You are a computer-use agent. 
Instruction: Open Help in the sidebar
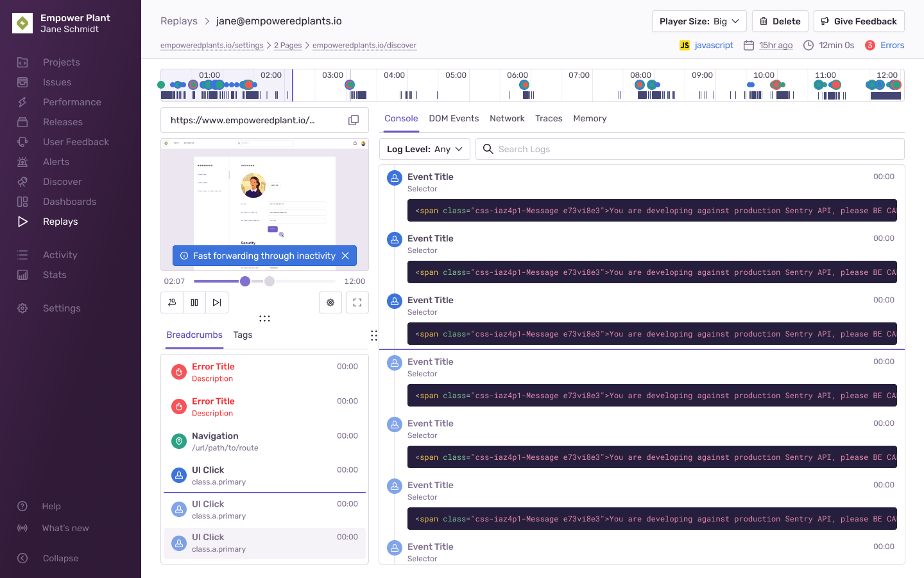[51, 506]
